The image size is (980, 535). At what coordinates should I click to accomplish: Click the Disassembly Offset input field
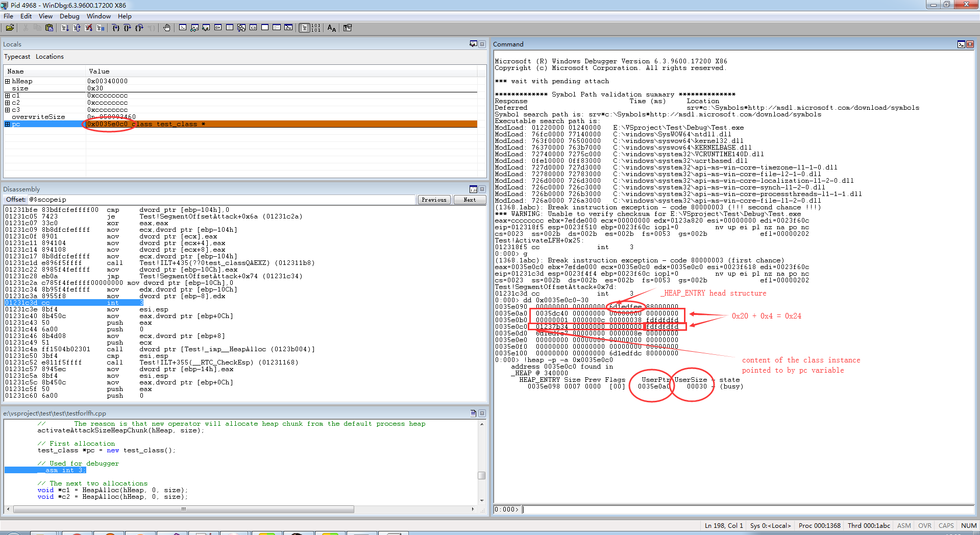(x=222, y=200)
